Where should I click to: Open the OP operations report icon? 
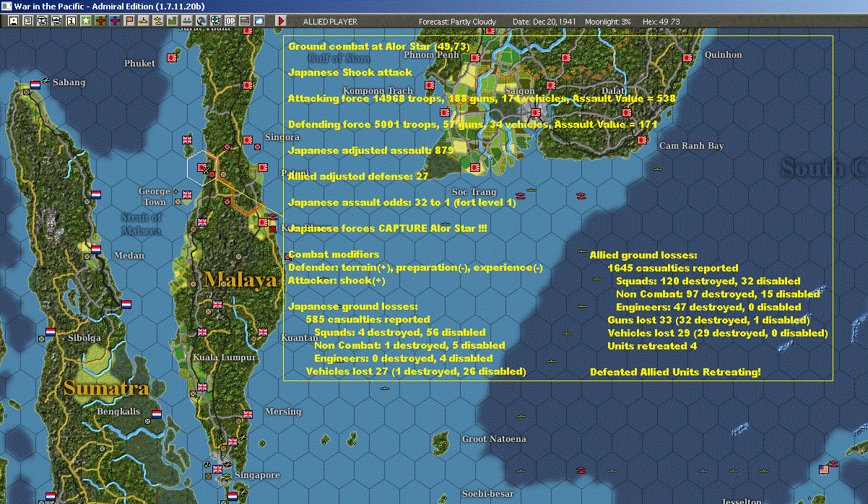(230, 21)
